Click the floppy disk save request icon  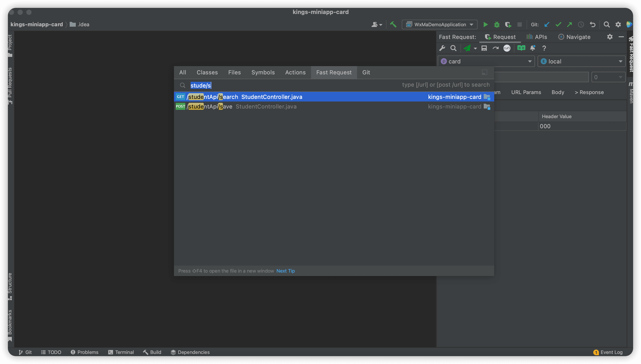484,48
